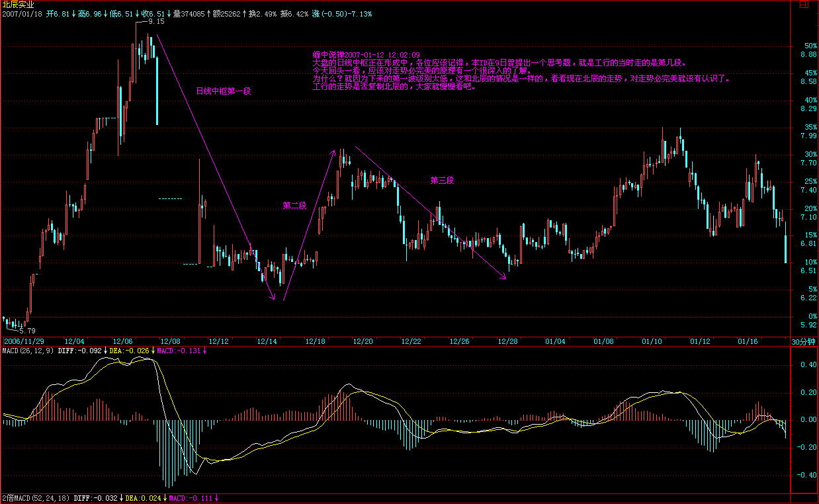Click the 量374085 volume readout
The height and width of the screenshot is (504, 819).
pos(189,13)
